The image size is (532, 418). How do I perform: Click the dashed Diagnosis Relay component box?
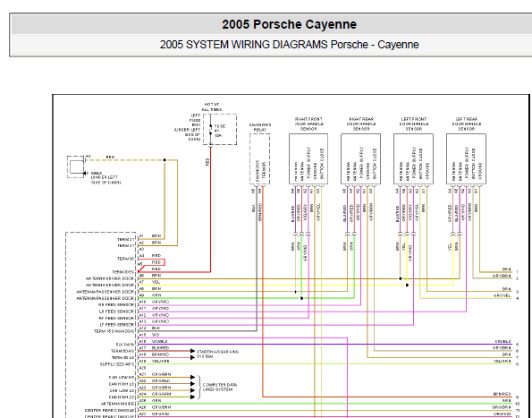(x=260, y=159)
